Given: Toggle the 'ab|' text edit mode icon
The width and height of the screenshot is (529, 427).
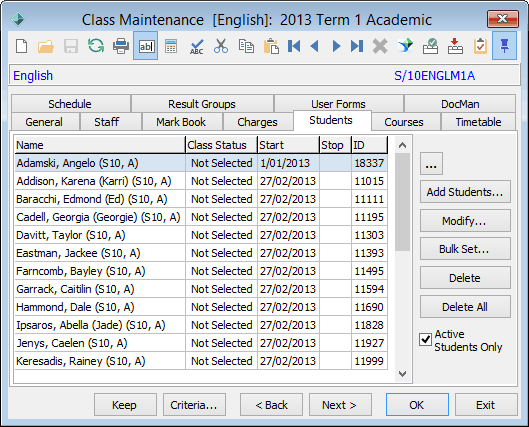Looking at the screenshot, I should [146, 46].
